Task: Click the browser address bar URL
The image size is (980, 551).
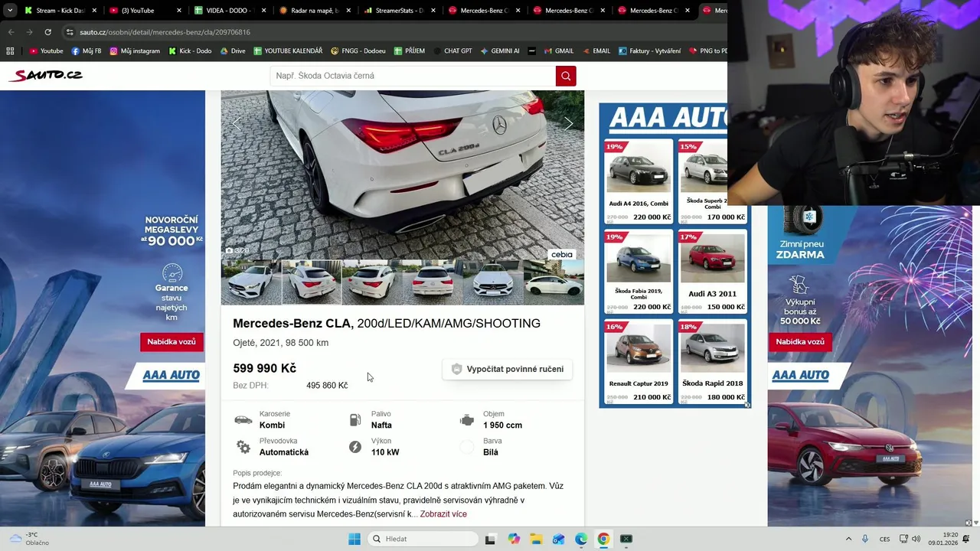Action: [165, 32]
